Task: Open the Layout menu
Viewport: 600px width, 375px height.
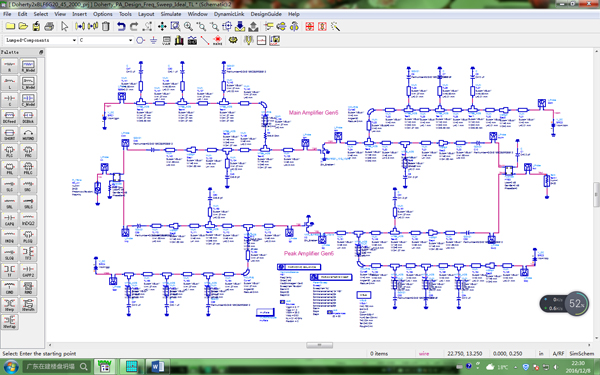Action: (146, 14)
